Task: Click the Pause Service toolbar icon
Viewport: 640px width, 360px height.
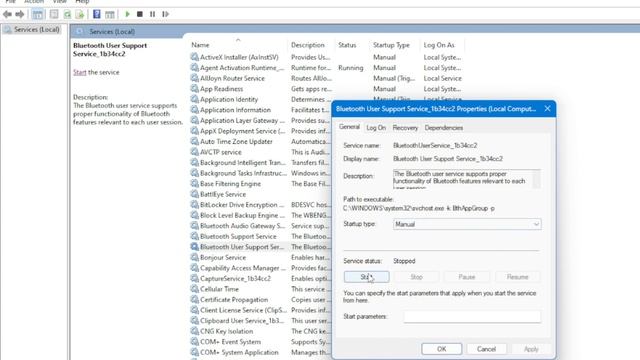Action: [152, 14]
